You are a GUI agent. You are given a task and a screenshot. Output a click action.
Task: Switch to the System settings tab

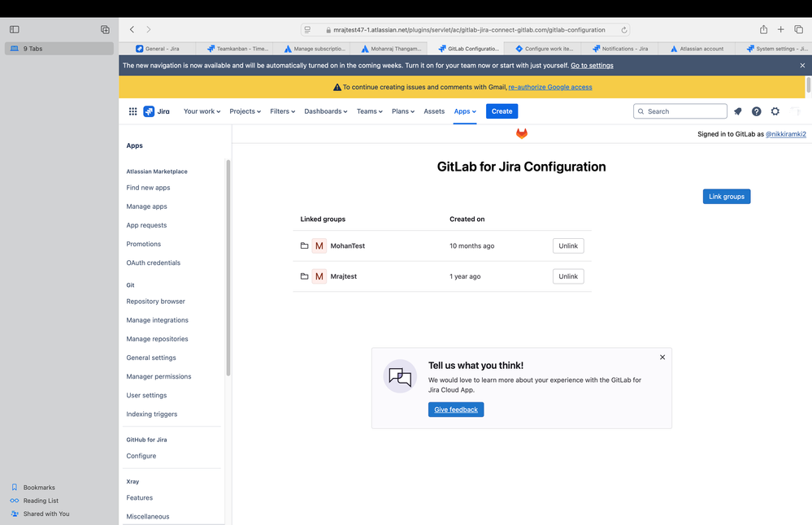click(774, 49)
